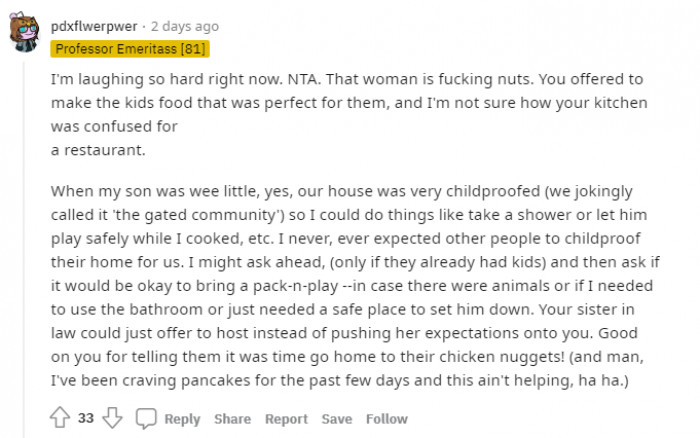Click the speech bubble reply icon

[146, 418]
